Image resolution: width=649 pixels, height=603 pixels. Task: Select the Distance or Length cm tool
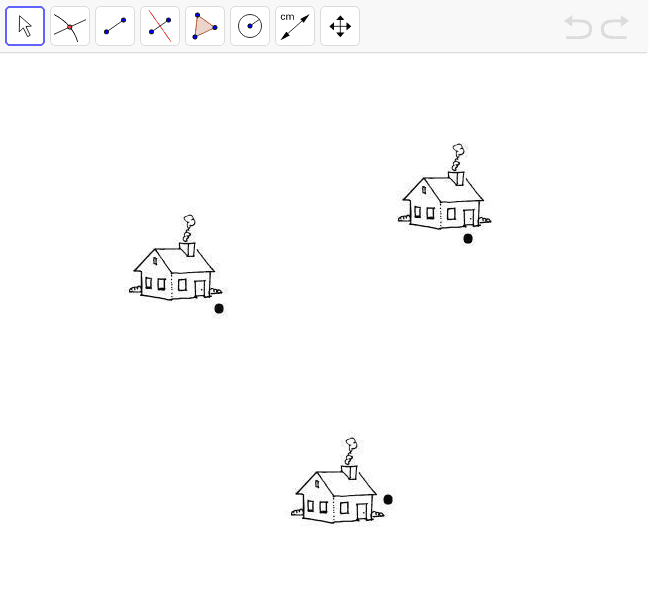tap(295, 26)
